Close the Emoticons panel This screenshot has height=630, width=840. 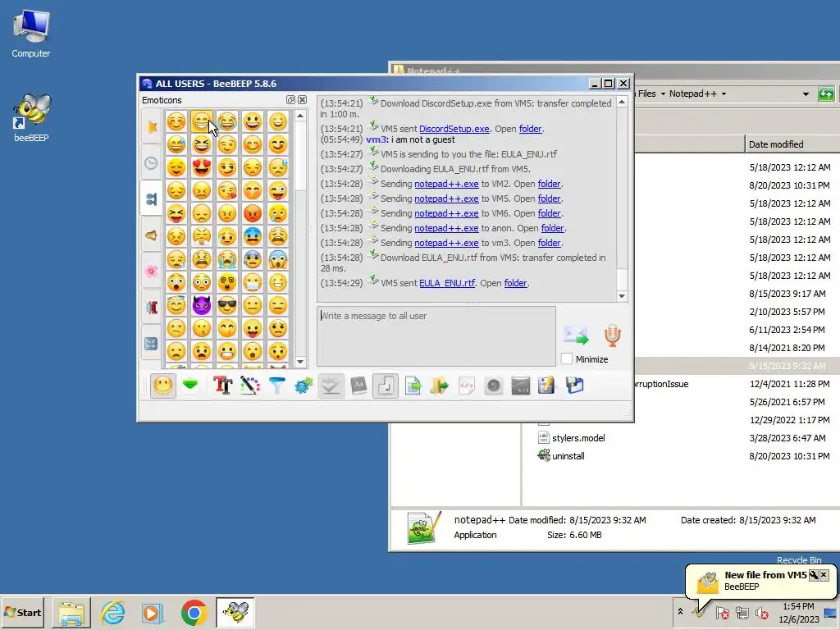(x=302, y=99)
